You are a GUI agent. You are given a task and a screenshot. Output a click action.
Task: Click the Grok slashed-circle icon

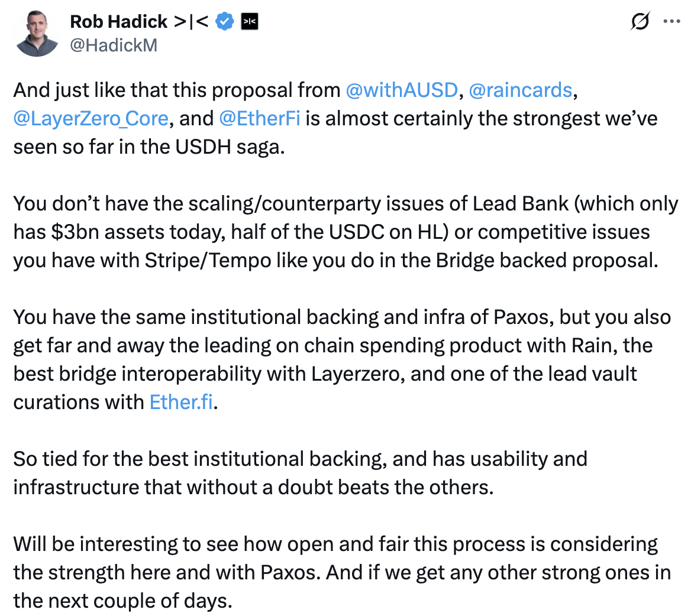click(x=640, y=22)
